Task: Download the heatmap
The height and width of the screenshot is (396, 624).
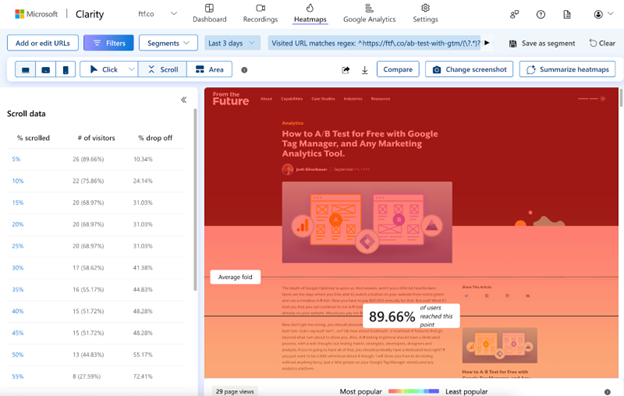Action: tap(365, 70)
